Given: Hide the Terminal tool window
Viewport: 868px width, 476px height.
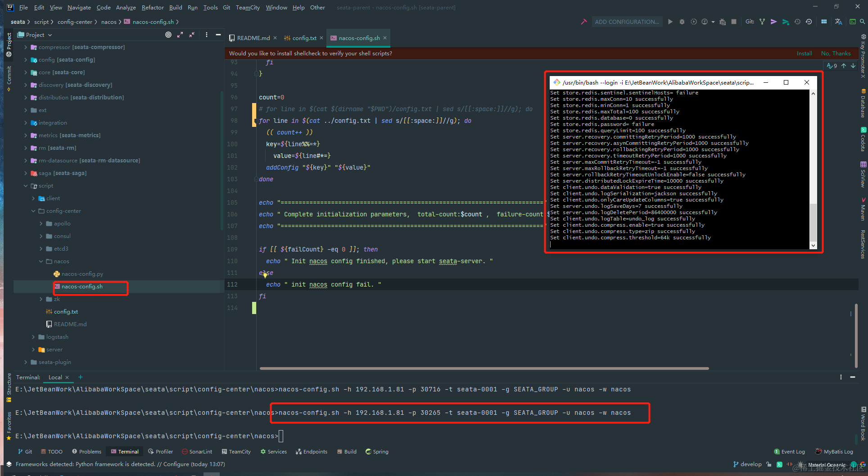Looking at the screenshot, I should [x=853, y=377].
